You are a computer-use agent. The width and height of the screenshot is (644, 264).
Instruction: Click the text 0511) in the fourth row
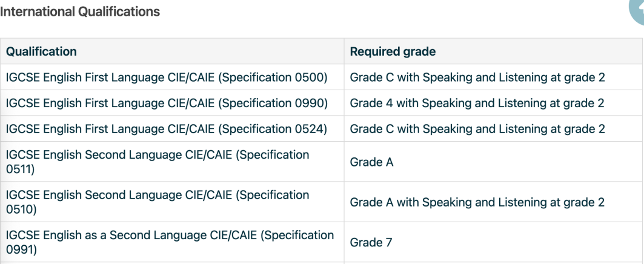tap(20, 169)
